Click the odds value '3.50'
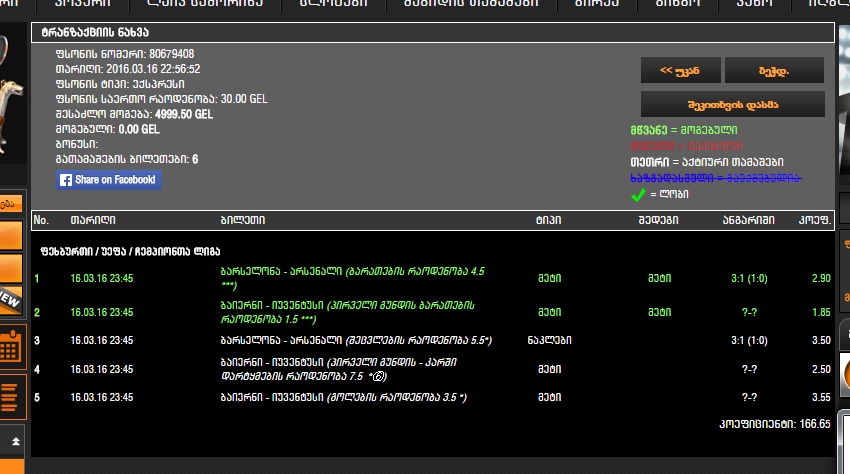This screenshot has width=850, height=474. click(x=821, y=341)
